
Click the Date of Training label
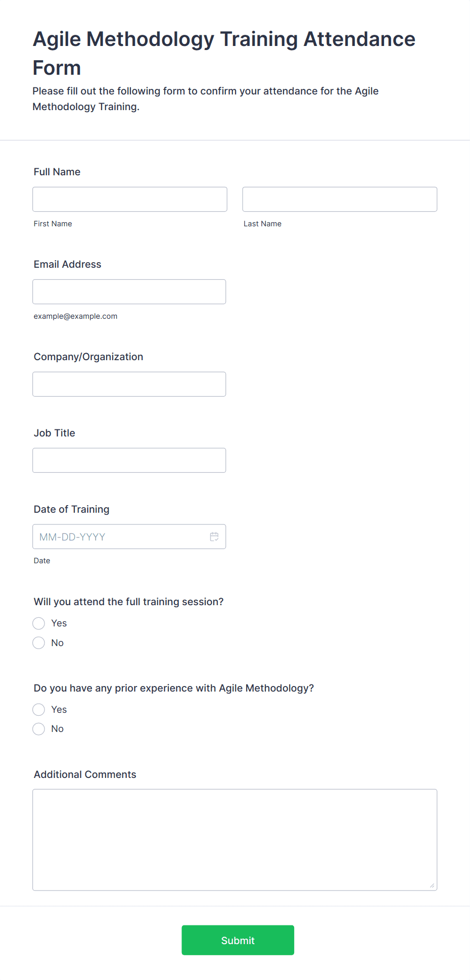(72, 509)
